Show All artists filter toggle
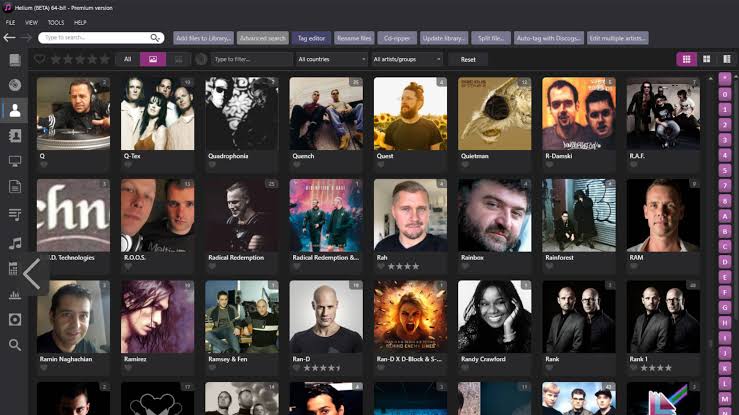The width and height of the screenshot is (739, 415). (x=127, y=59)
